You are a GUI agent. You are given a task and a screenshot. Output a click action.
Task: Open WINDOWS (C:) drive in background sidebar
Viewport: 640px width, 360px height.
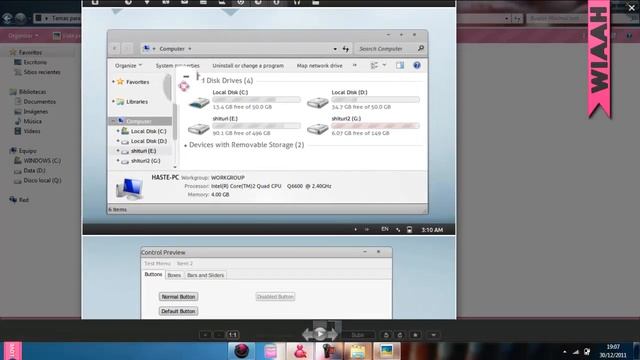coord(42,160)
